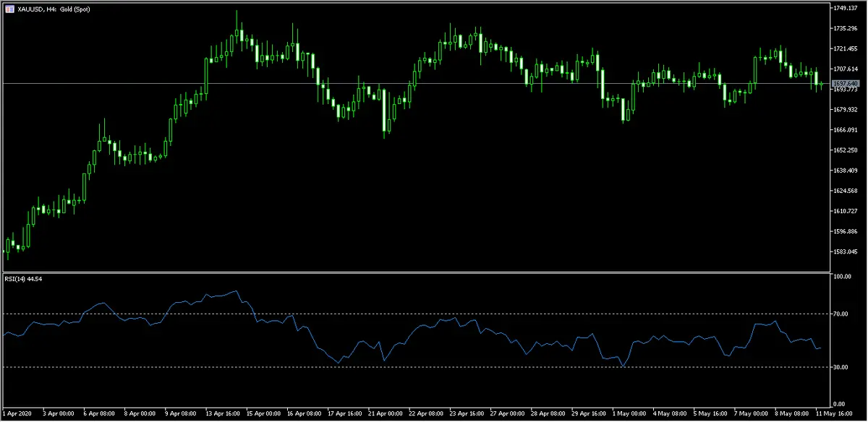Click the 1749.137 price scale label

click(x=844, y=8)
